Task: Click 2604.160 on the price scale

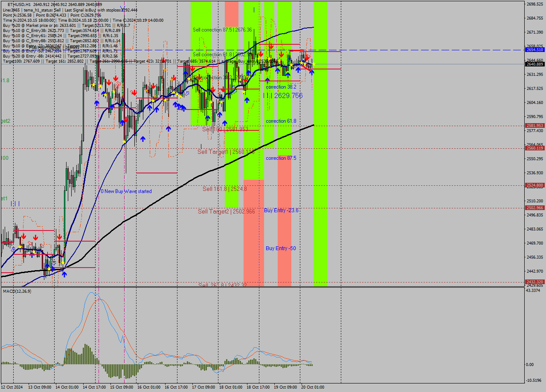Action: 535,103
